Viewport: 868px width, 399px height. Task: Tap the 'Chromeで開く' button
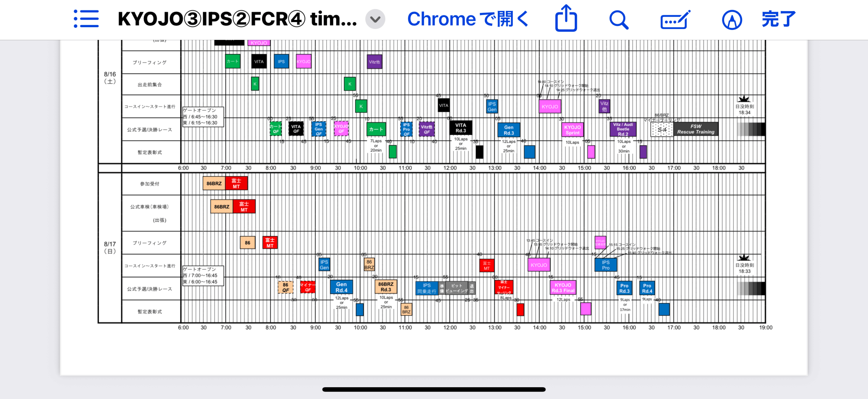pyautogui.click(x=468, y=19)
